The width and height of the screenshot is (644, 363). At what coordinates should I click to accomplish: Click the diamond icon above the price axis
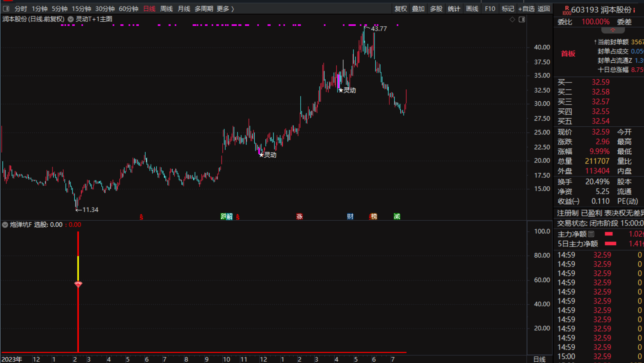[512, 19]
